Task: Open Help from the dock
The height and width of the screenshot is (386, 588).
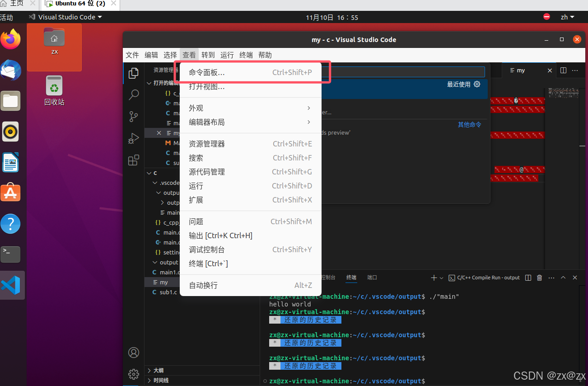Action: pos(11,224)
